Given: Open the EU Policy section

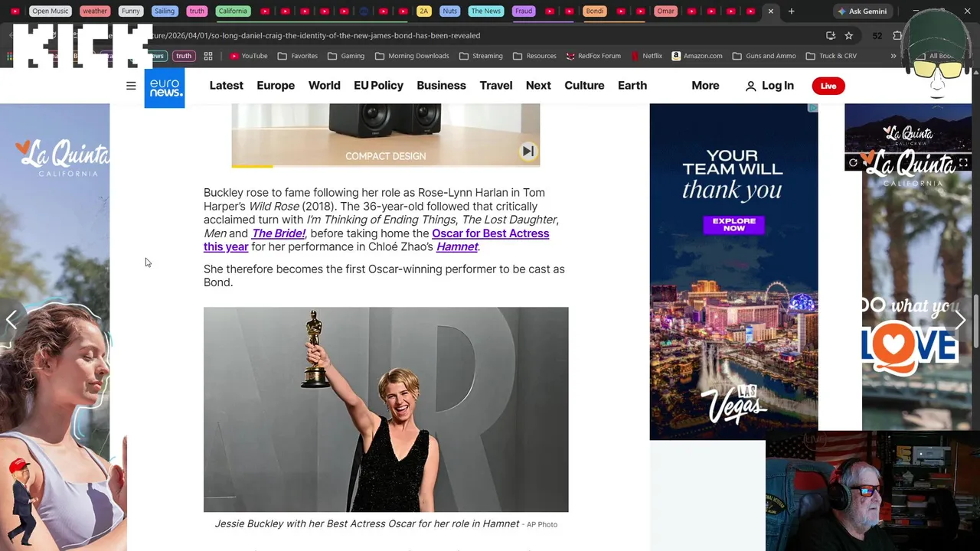Looking at the screenshot, I should (x=378, y=86).
